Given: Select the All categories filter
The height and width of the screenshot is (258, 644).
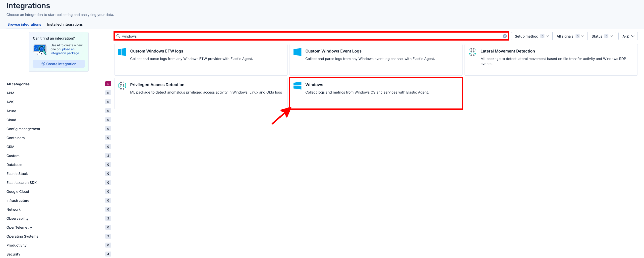Looking at the screenshot, I should 59,84.
